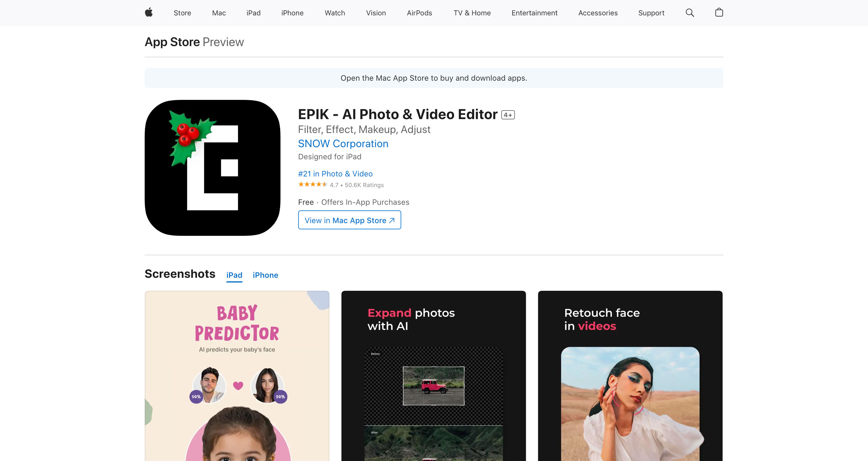Click the Apple logo icon
The width and height of the screenshot is (868, 461).
149,13
